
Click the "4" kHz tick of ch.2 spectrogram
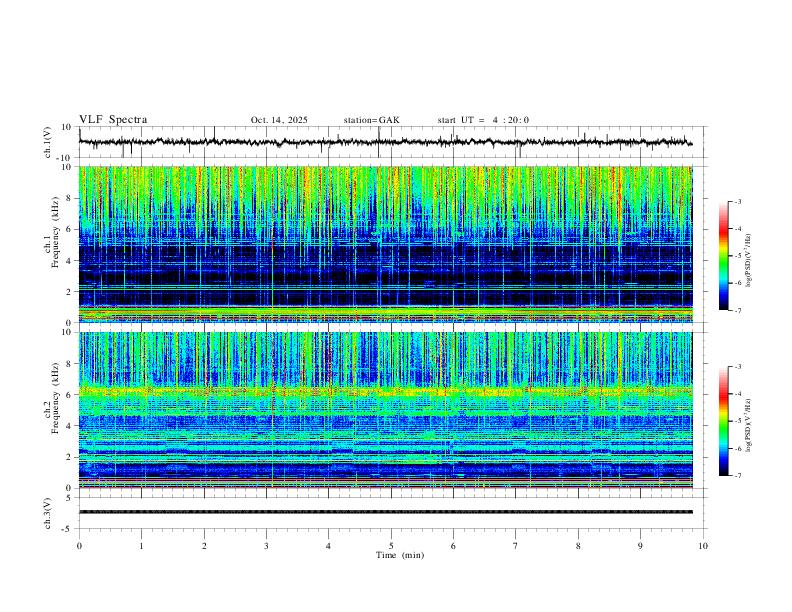coord(69,426)
